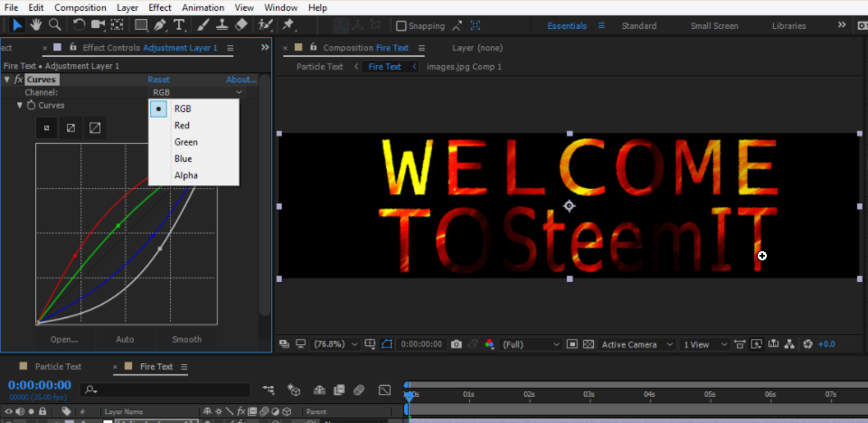Select the Eraser tool
The height and width of the screenshot is (423, 868).
click(241, 25)
